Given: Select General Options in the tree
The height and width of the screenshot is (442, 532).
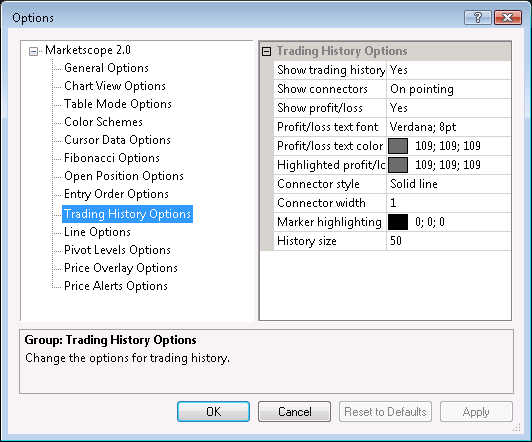Looking at the screenshot, I should 106,68.
